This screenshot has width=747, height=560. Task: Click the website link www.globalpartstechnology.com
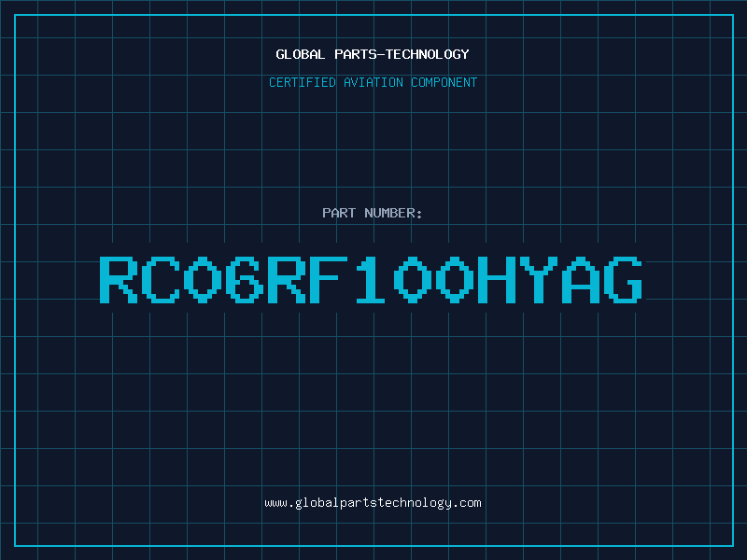click(373, 503)
